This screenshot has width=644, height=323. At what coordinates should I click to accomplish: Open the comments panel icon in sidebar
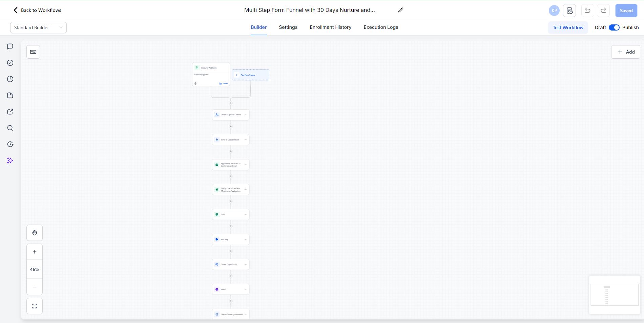click(x=10, y=46)
